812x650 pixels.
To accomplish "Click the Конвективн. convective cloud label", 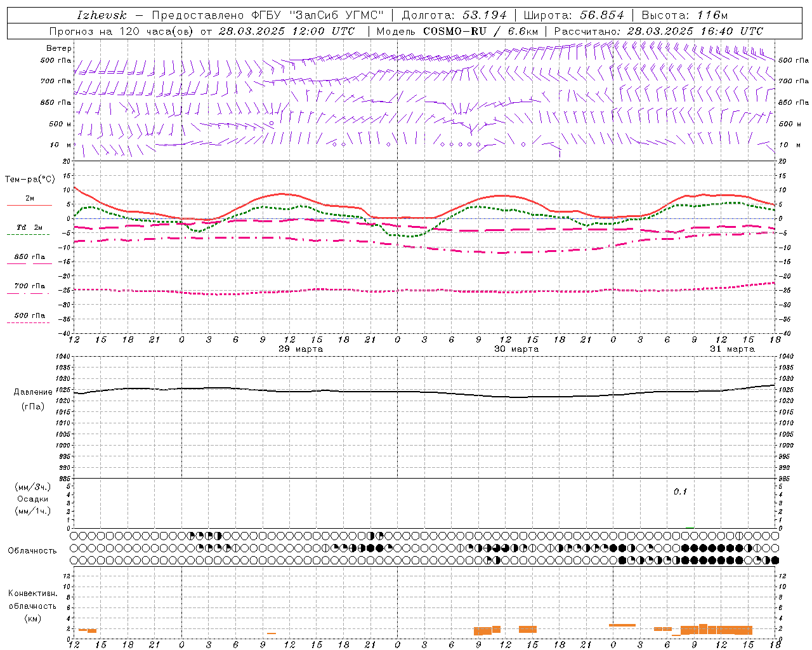I will [x=32, y=594].
